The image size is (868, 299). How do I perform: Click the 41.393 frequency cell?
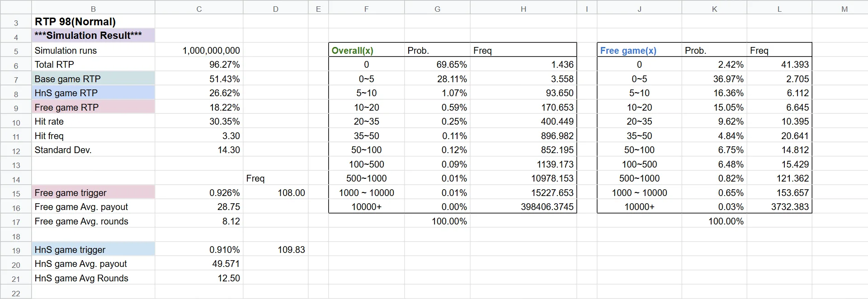pyautogui.click(x=779, y=65)
